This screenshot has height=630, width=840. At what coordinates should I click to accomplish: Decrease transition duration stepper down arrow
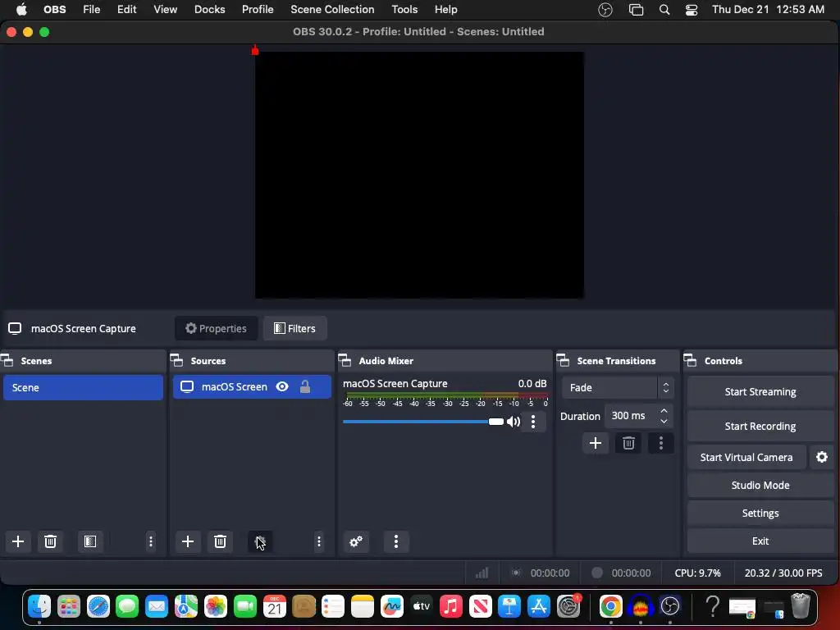coord(664,421)
